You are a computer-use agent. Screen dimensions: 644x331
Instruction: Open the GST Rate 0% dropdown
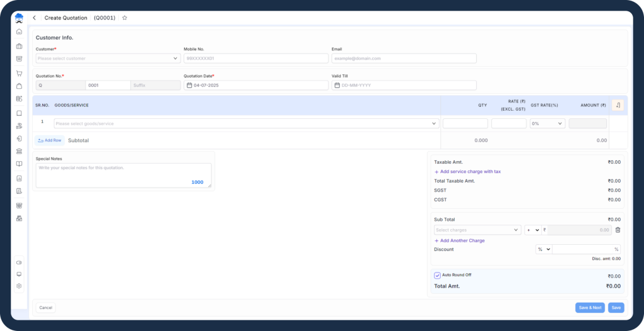click(548, 123)
